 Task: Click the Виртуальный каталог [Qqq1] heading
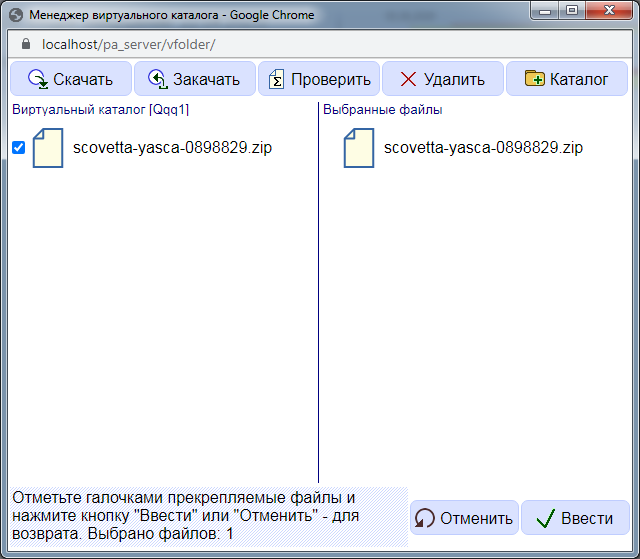[100, 109]
